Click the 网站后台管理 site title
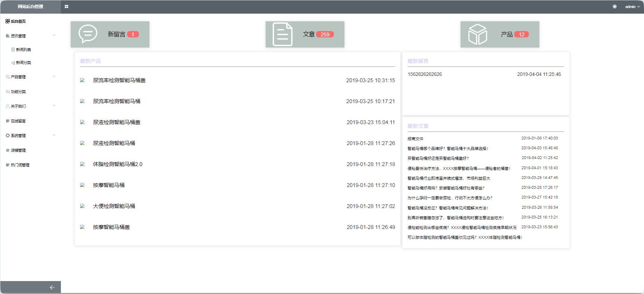This screenshot has width=644, height=294. pos(30,7)
